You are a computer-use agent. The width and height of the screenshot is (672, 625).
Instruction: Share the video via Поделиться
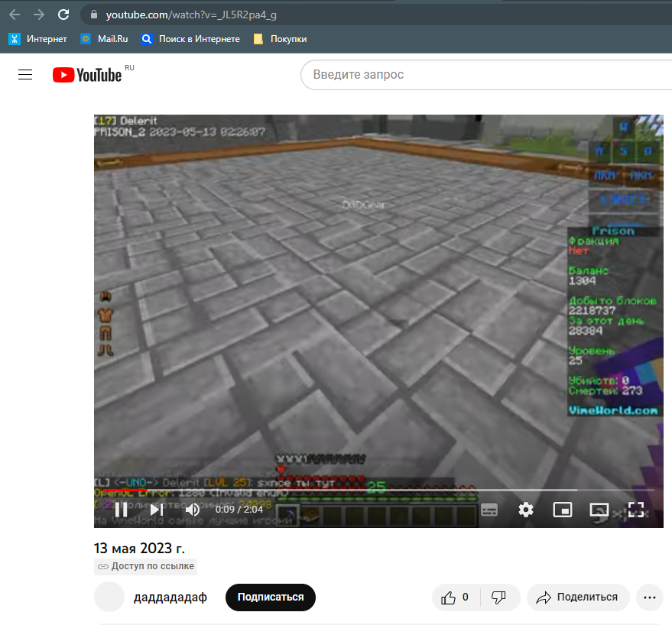[578, 597]
